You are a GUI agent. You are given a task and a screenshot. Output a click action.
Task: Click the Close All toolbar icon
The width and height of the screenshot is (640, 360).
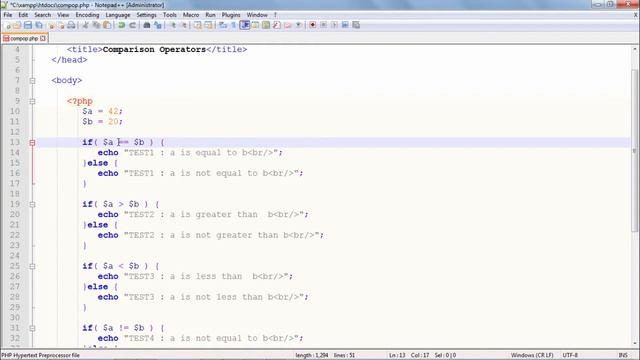[x=61, y=25]
